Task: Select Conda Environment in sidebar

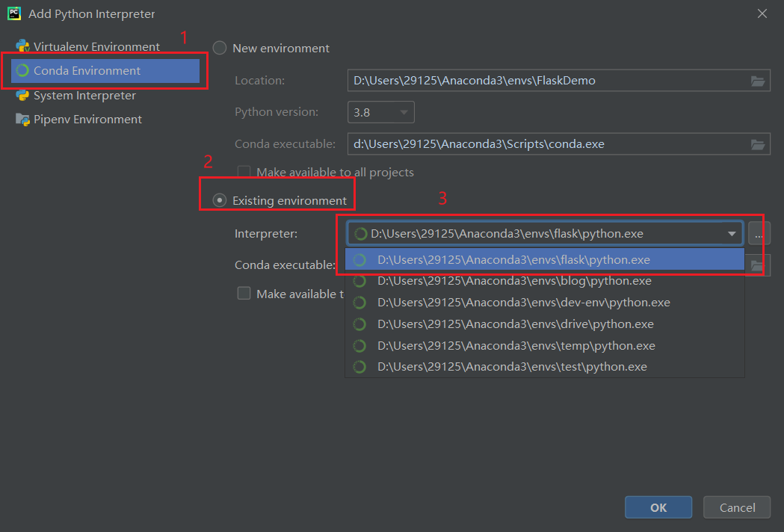Action: pos(105,70)
